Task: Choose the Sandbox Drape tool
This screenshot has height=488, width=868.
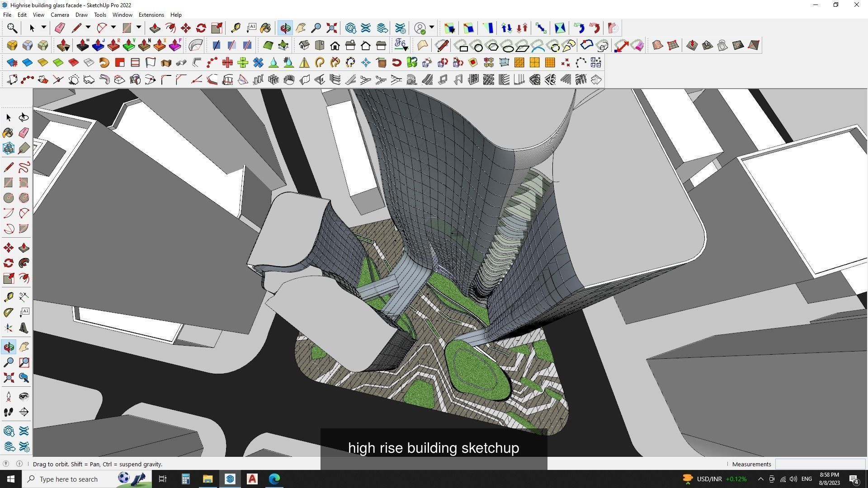Action: tap(723, 45)
